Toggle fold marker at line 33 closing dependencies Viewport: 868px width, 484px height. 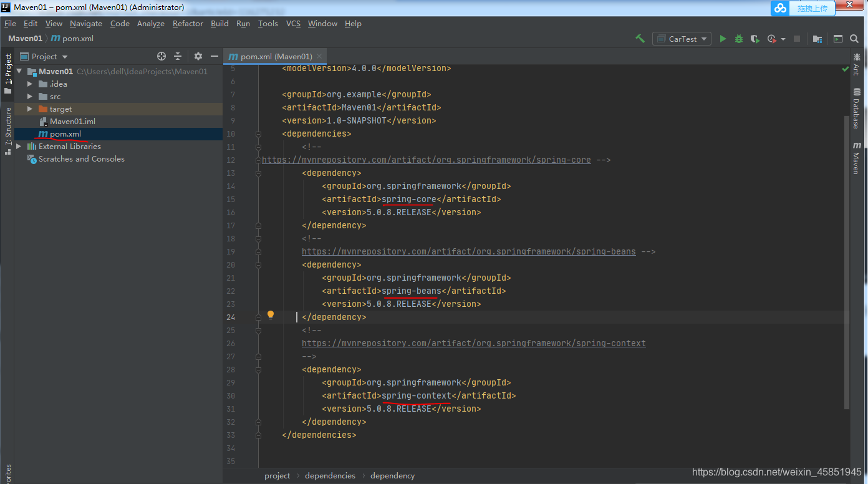pos(258,435)
